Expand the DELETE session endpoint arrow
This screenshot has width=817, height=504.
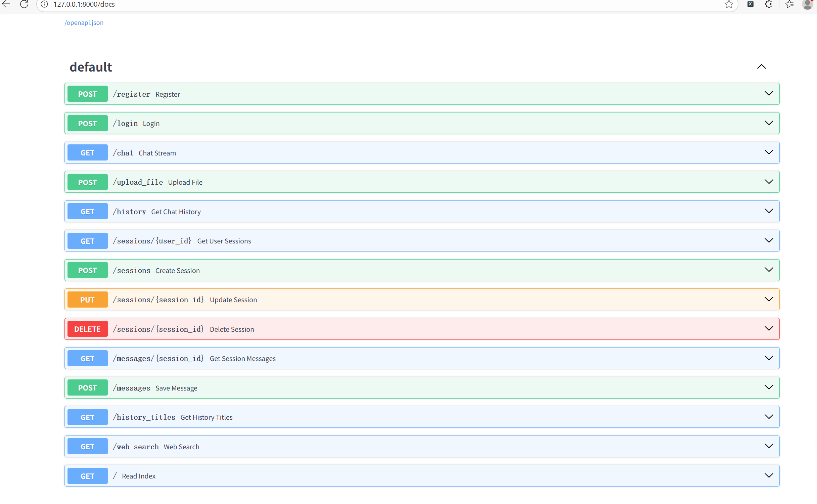(x=768, y=329)
